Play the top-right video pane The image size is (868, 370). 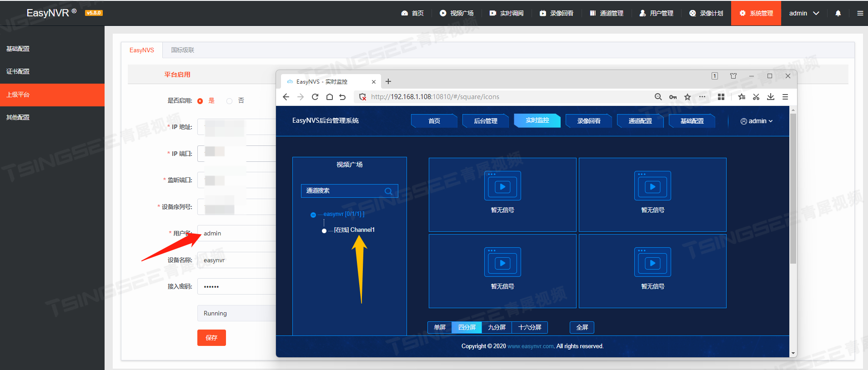(x=652, y=186)
